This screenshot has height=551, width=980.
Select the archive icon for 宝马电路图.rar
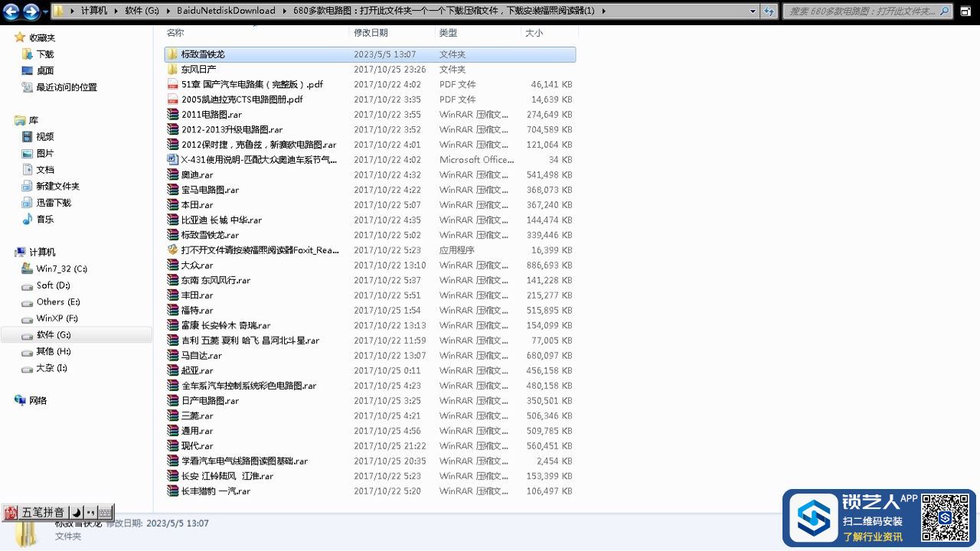172,190
